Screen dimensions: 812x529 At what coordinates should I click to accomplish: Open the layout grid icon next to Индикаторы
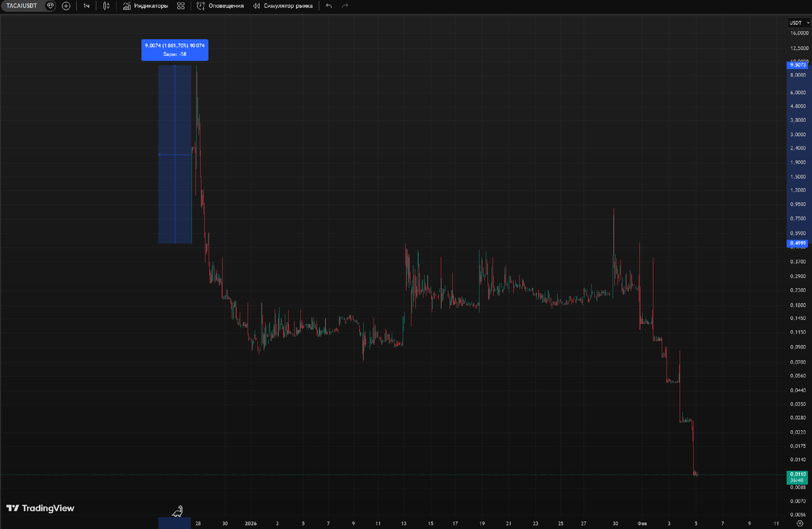coord(180,5)
